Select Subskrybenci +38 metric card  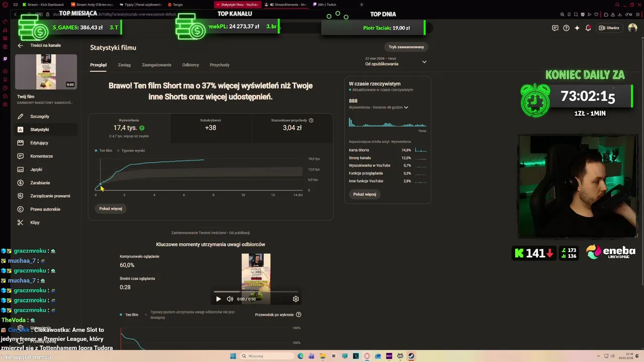pyautogui.click(x=210, y=128)
